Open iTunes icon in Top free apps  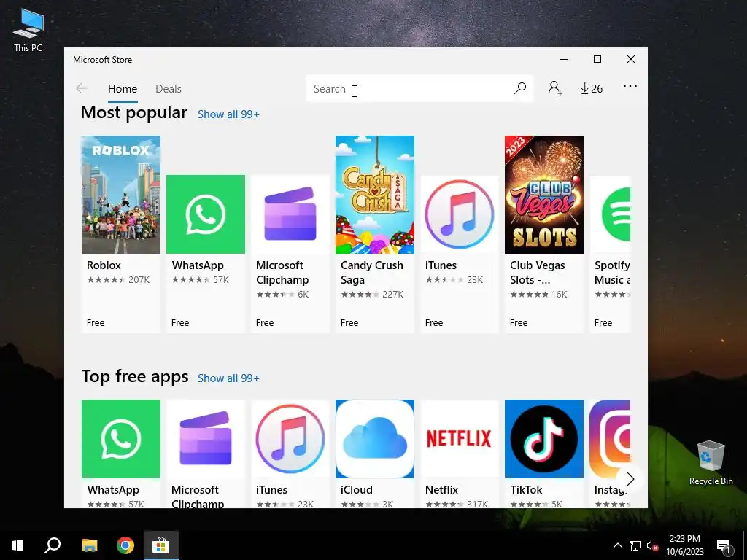coord(290,438)
